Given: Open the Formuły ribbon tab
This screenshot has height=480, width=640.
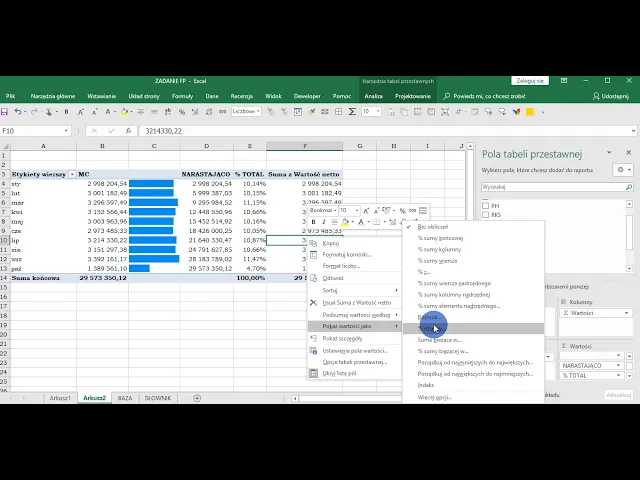Looking at the screenshot, I should pyautogui.click(x=182, y=96).
